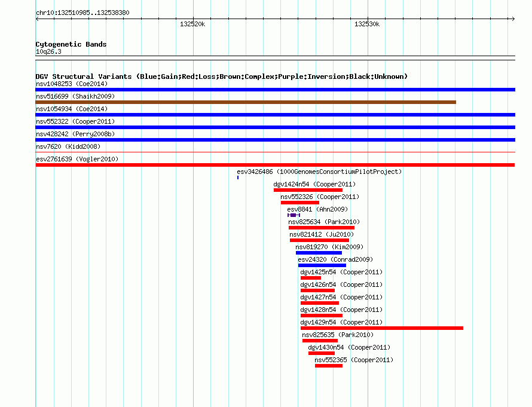Click the esv2761639 (Vogler2010) label
The image size is (532, 407).
[77, 159]
